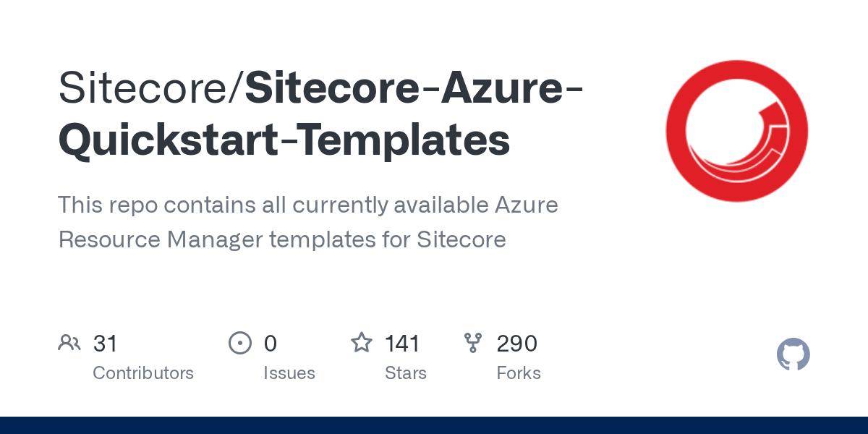Open the Issues label
The height and width of the screenshot is (434, 868).
coord(289,373)
